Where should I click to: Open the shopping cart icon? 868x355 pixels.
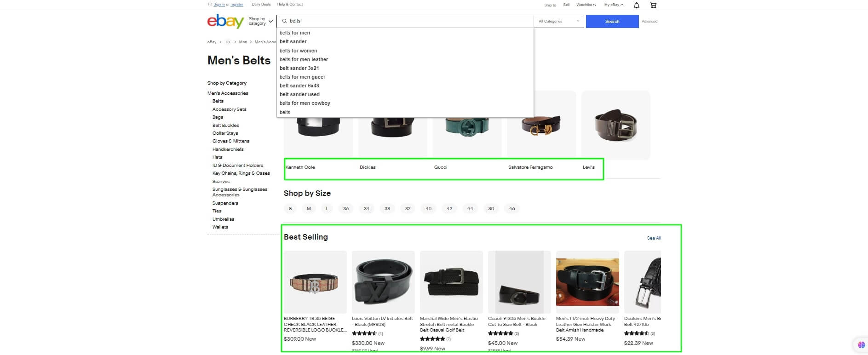[653, 5]
